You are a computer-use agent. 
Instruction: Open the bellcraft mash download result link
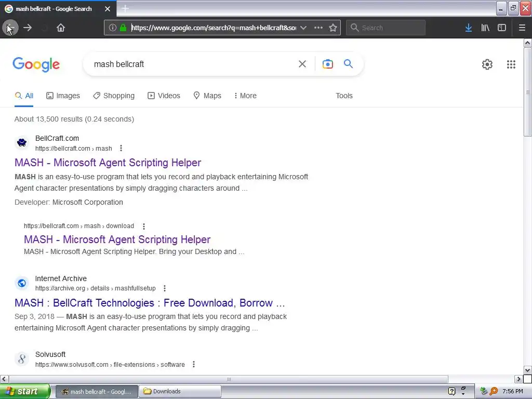[x=117, y=240]
